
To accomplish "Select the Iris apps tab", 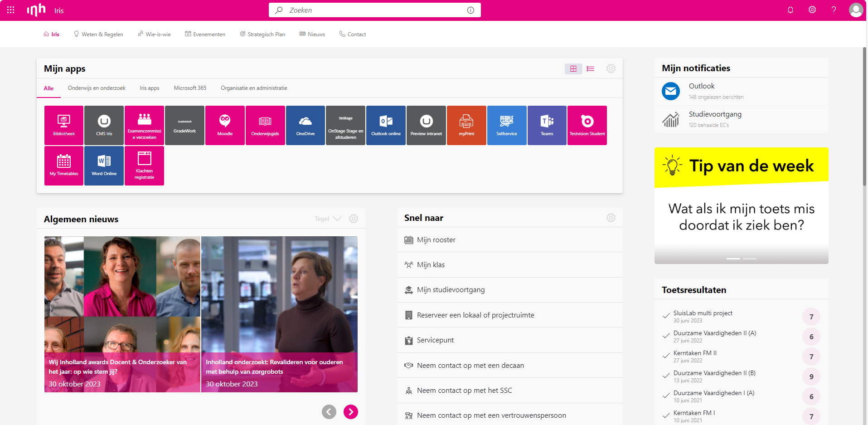I will point(150,88).
